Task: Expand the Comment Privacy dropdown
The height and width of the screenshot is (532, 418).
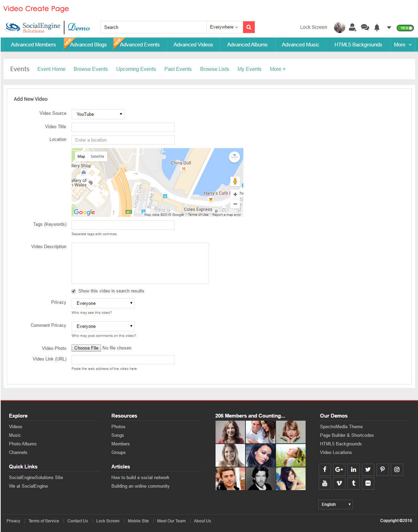Action: (103, 326)
